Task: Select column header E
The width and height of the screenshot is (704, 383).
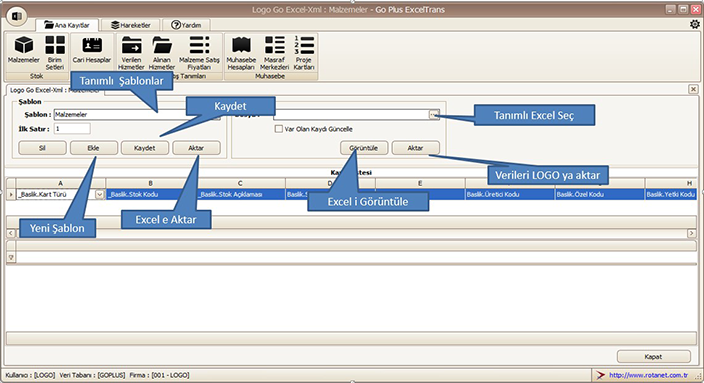Action: pos(420,183)
